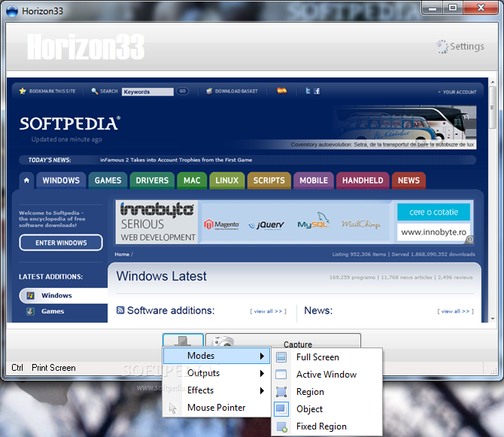Open the options dropdown button left of Capture
504x437 pixels.
[x=184, y=341]
